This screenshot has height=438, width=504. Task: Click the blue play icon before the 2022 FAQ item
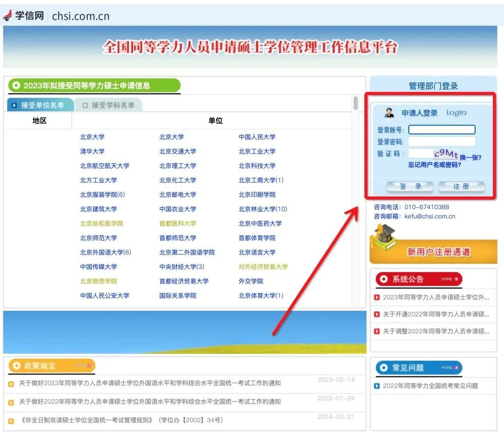click(x=376, y=386)
